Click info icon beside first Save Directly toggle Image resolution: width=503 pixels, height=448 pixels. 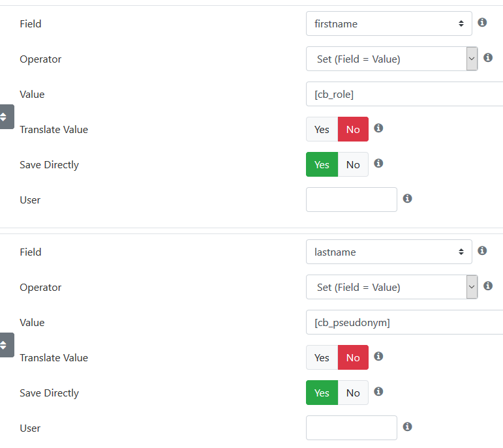[378, 164]
